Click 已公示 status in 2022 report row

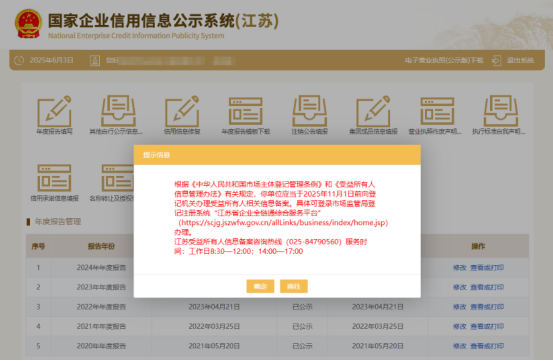(302, 307)
